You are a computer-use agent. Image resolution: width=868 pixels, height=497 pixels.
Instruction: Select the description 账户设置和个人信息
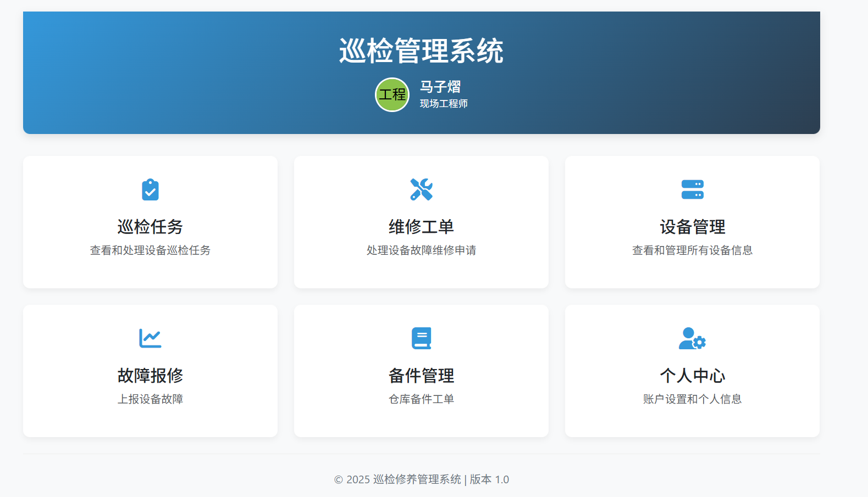click(x=693, y=399)
